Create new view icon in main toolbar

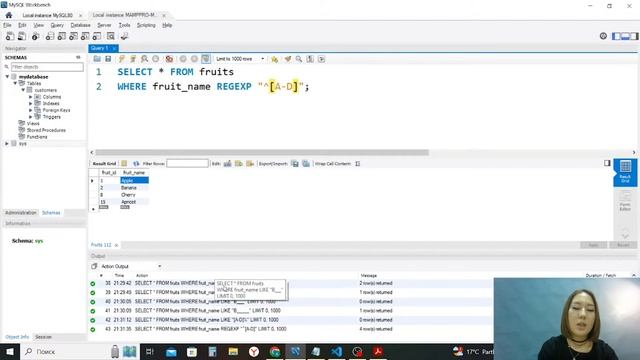point(73,36)
